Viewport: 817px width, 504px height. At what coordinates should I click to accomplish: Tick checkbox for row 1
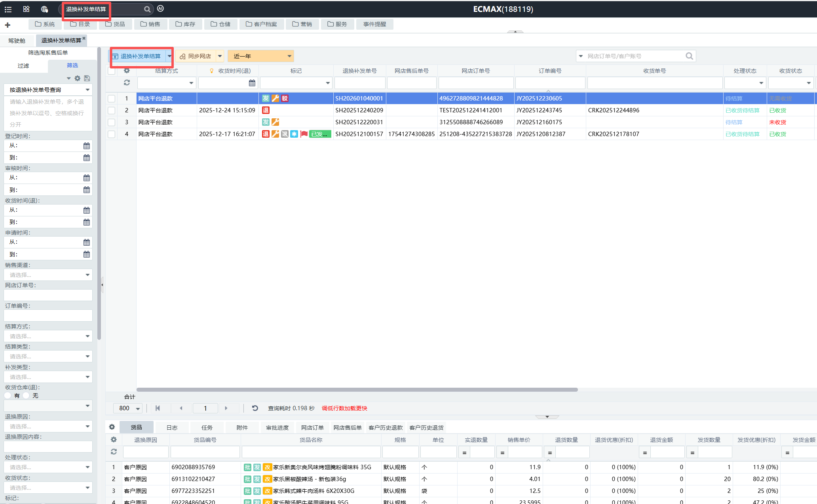pos(112,99)
